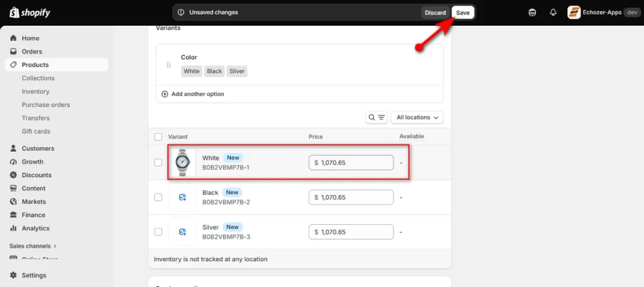
Task: Click the Analytics bar chart icon
Action: coord(14,229)
